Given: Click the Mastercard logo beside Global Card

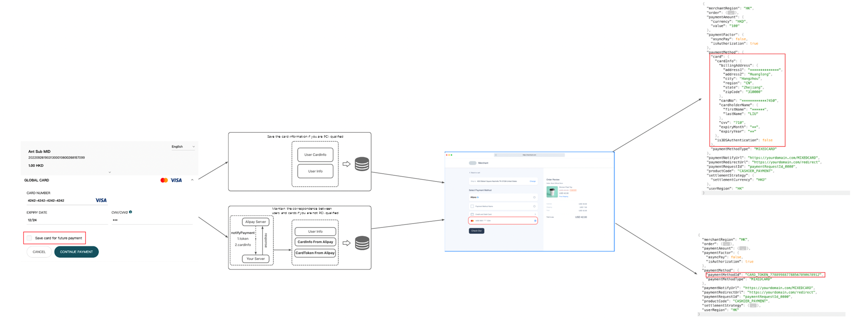Looking at the screenshot, I should tap(164, 180).
